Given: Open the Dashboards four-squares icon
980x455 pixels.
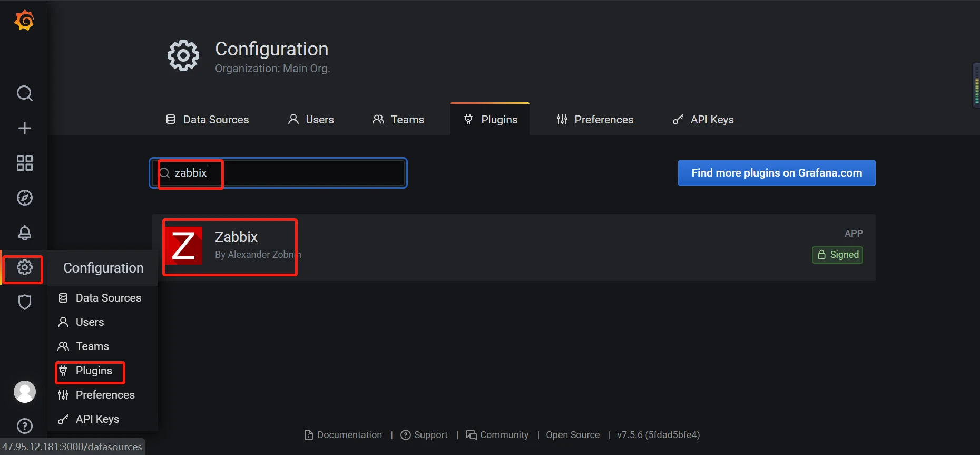Looking at the screenshot, I should (25, 163).
